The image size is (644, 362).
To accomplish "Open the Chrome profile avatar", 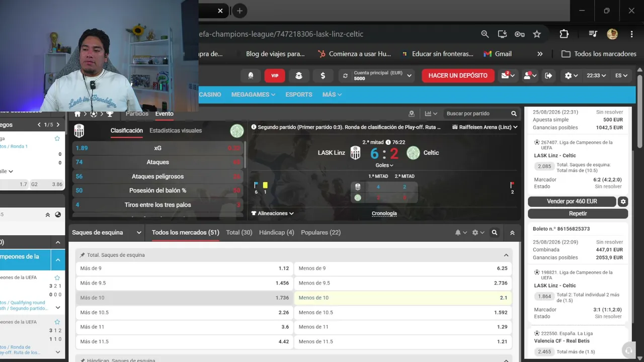I will tap(612, 34).
